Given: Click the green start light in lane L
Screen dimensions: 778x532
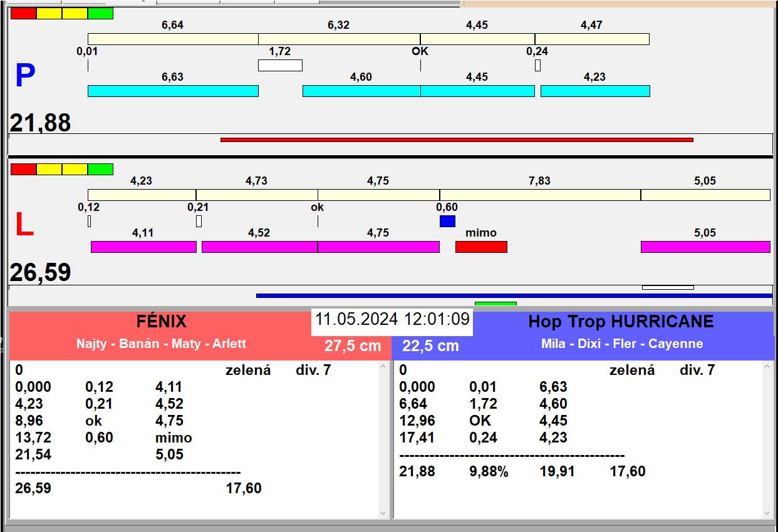Looking at the screenshot, I should tap(100, 169).
